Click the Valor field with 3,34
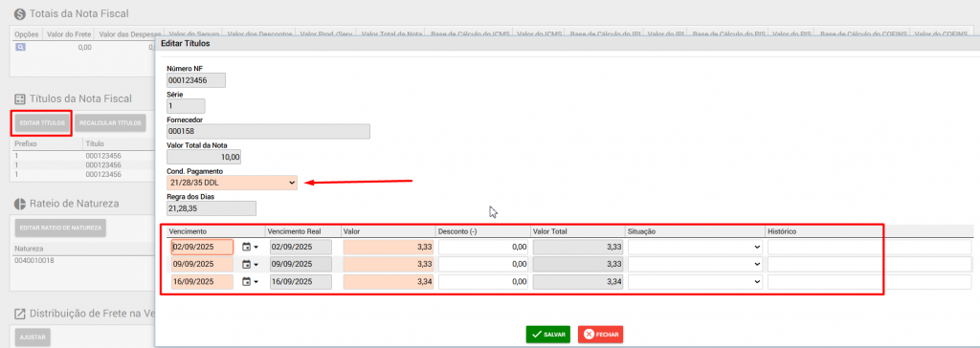This screenshot has width=980, height=348. tap(389, 282)
